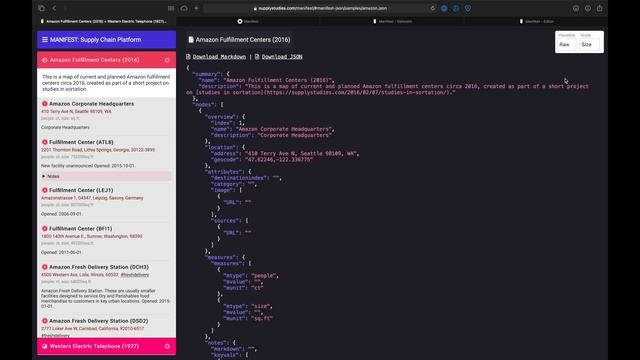
Task: Select Amazon Fresh Delivery Station (DSD2) title
Action: click(99, 321)
